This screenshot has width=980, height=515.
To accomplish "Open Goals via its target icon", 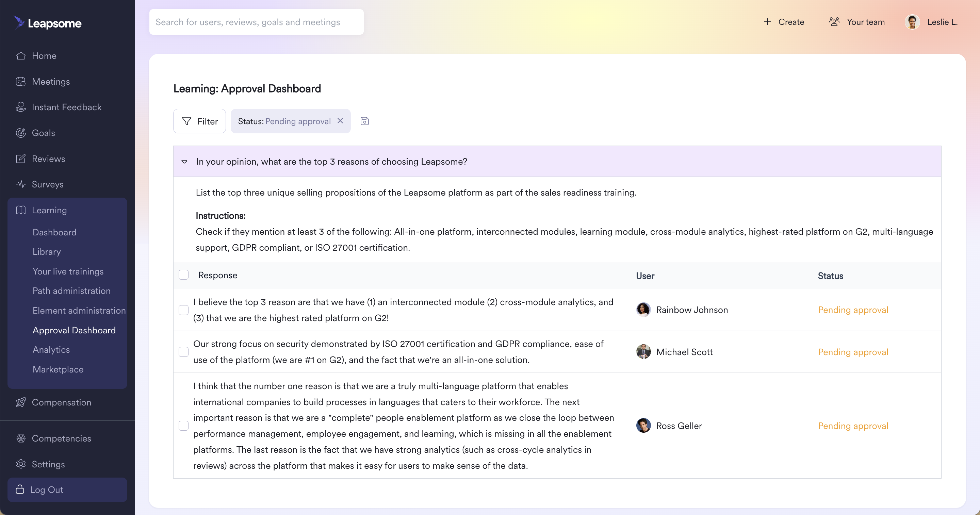I will coord(21,133).
